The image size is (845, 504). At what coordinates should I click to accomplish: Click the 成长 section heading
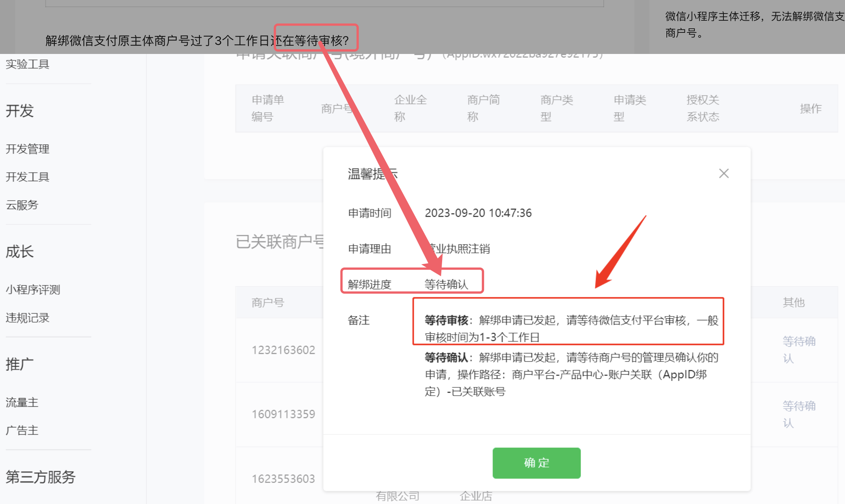(20, 252)
